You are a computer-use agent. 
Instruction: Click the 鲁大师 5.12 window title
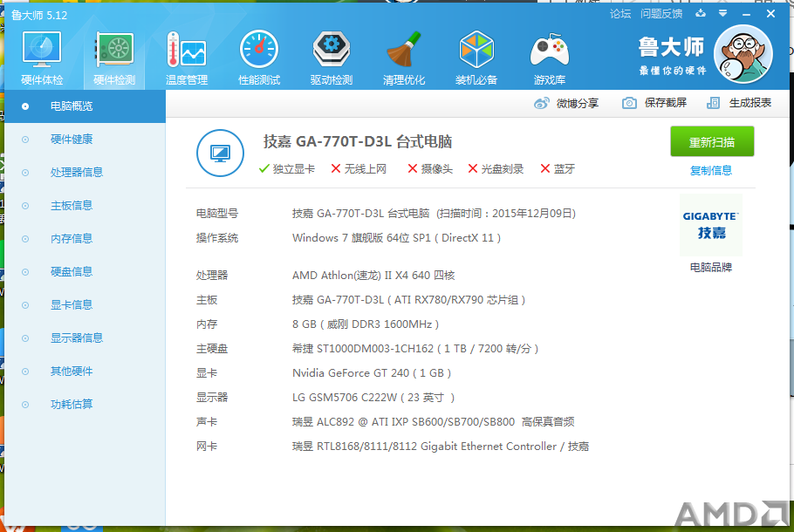pyautogui.click(x=39, y=15)
